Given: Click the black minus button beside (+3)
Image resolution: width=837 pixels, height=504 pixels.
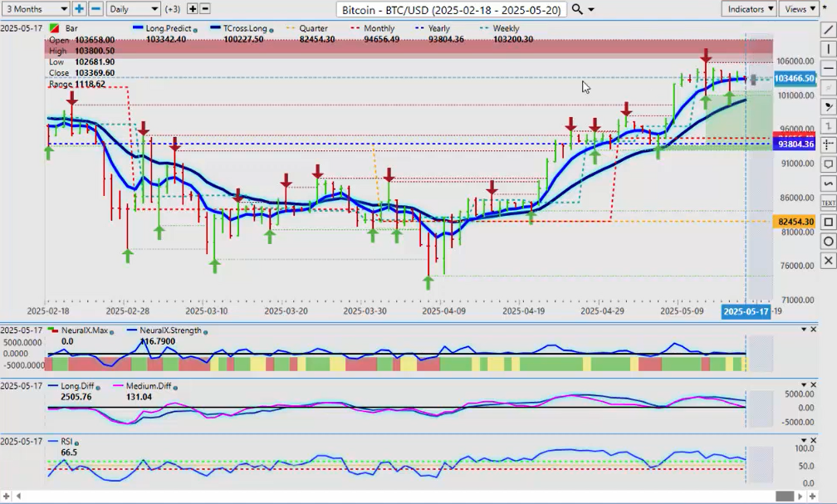Looking at the screenshot, I should [205, 8].
